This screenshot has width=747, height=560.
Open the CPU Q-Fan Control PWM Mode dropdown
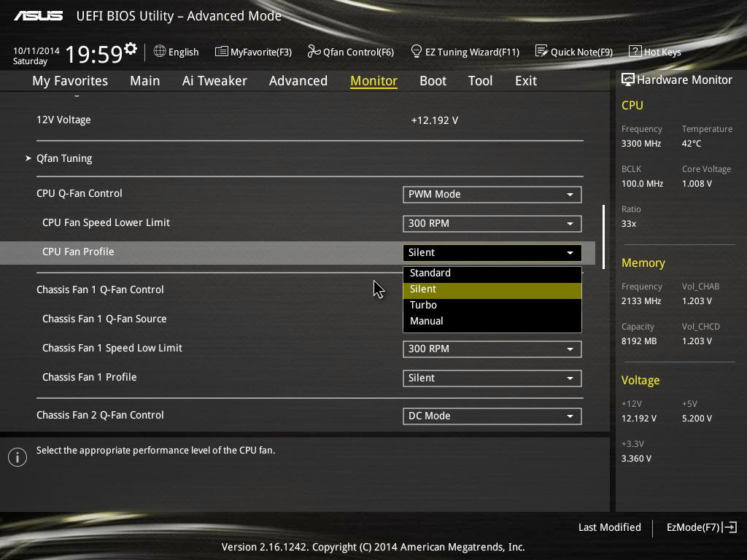[x=492, y=194]
